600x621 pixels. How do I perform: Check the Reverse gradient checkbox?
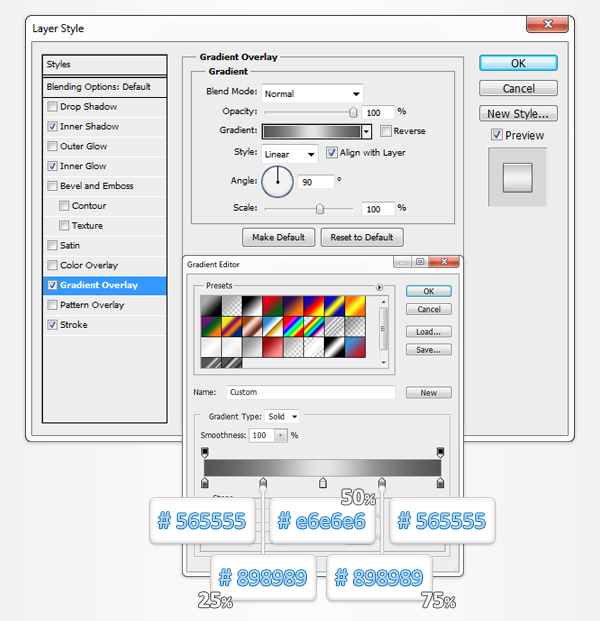[x=385, y=131]
